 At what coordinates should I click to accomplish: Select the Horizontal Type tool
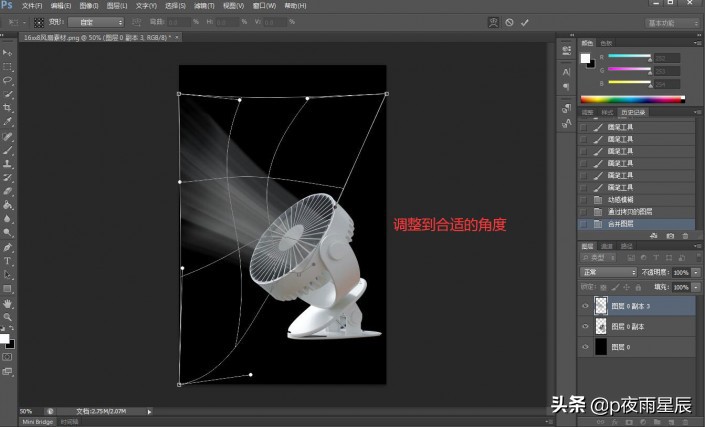[x=7, y=261]
